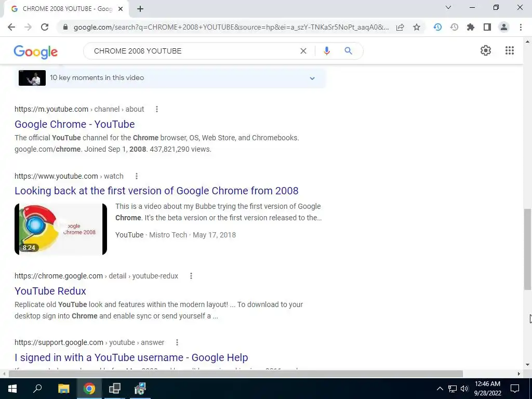
Task: Show hidden system tray icons
Action: point(440,389)
